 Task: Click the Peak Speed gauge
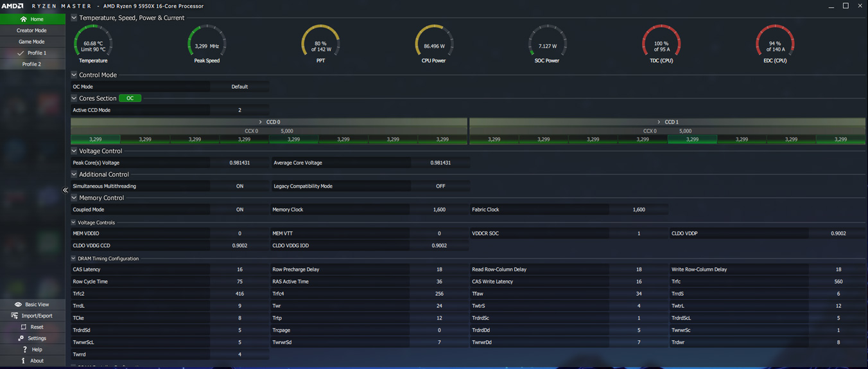(x=207, y=44)
